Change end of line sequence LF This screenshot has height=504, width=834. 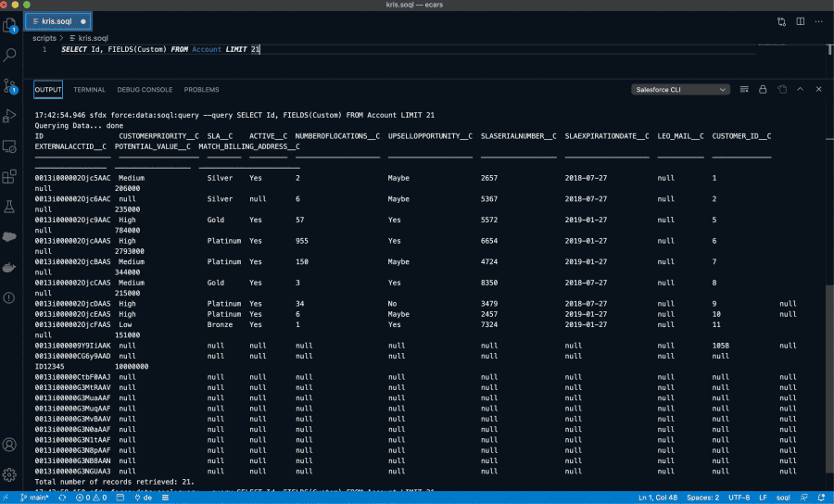coord(763,498)
